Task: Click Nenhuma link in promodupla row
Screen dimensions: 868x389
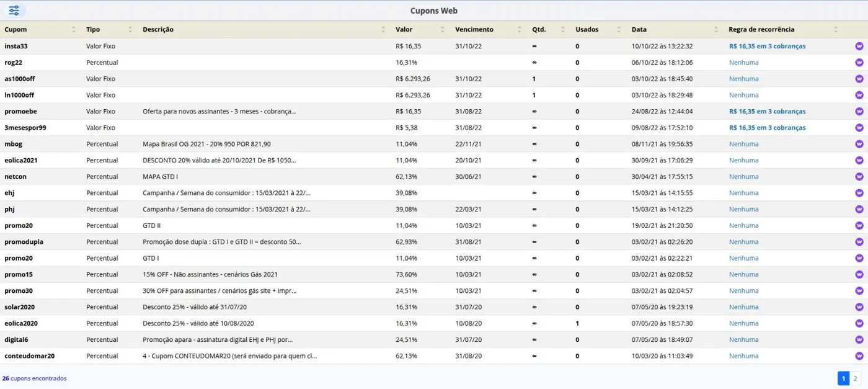Action: [743, 242]
